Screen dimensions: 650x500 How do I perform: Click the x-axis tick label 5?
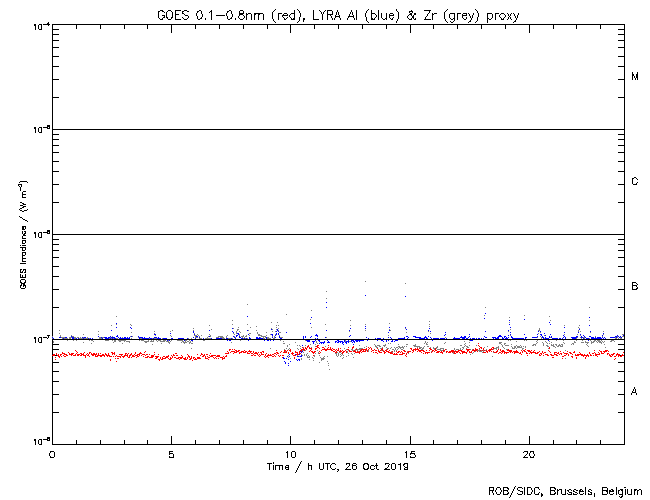coord(171,454)
